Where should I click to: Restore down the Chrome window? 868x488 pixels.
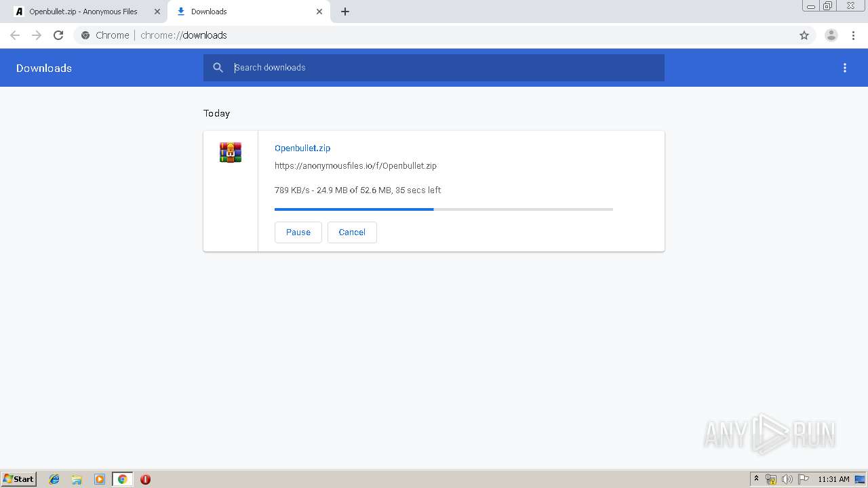(828, 5)
